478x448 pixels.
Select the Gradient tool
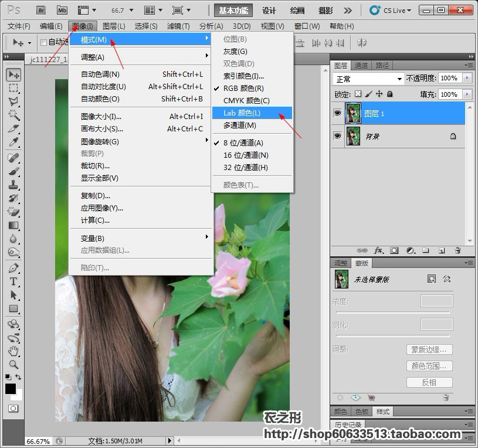tap(13, 225)
